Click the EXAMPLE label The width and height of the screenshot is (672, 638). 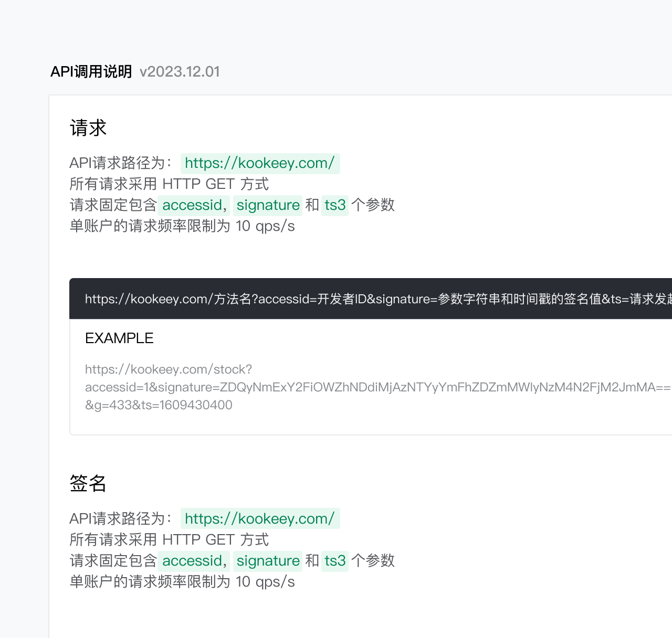pos(119,338)
